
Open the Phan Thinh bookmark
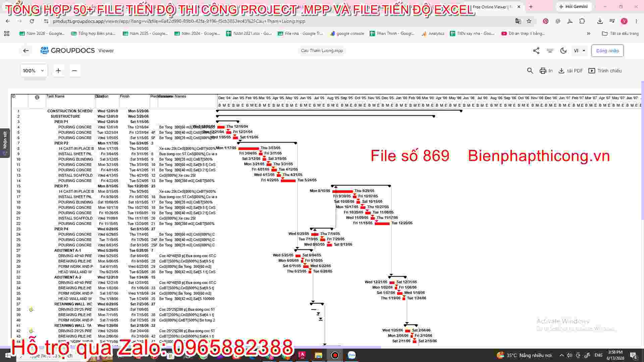pos(392,34)
